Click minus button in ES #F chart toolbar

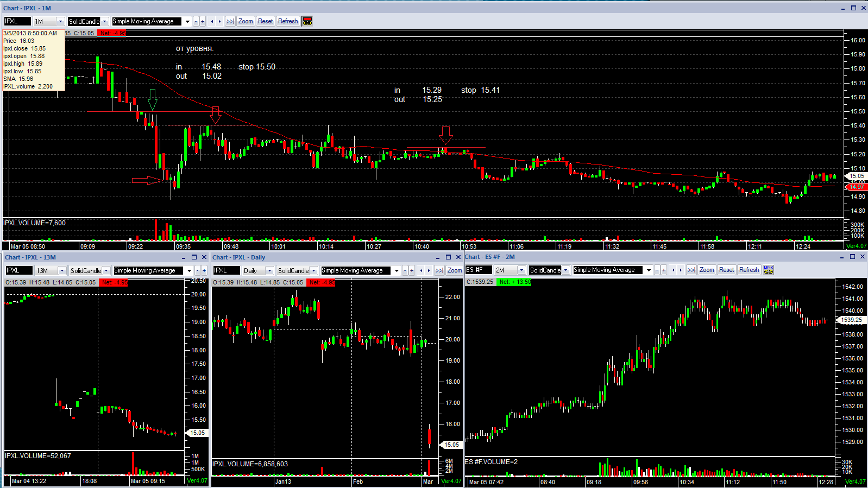(657, 270)
